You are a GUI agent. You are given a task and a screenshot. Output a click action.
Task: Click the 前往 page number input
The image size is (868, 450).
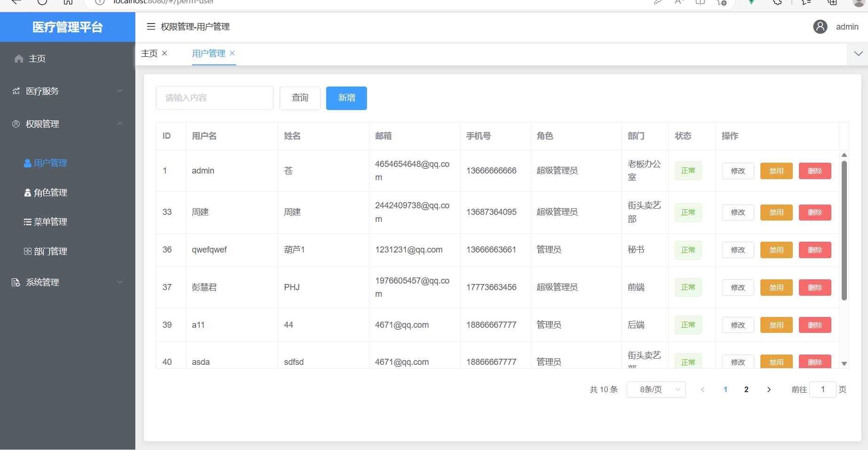pyautogui.click(x=823, y=389)
